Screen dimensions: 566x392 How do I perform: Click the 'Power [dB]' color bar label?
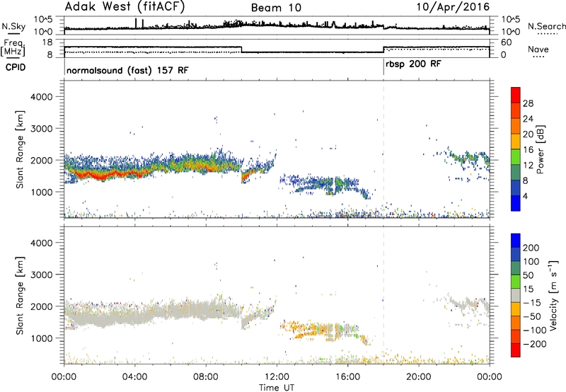[540, 149]
